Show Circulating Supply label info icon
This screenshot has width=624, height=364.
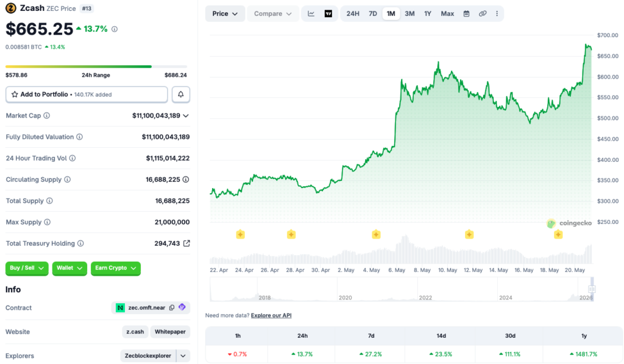tap(67, 180)
